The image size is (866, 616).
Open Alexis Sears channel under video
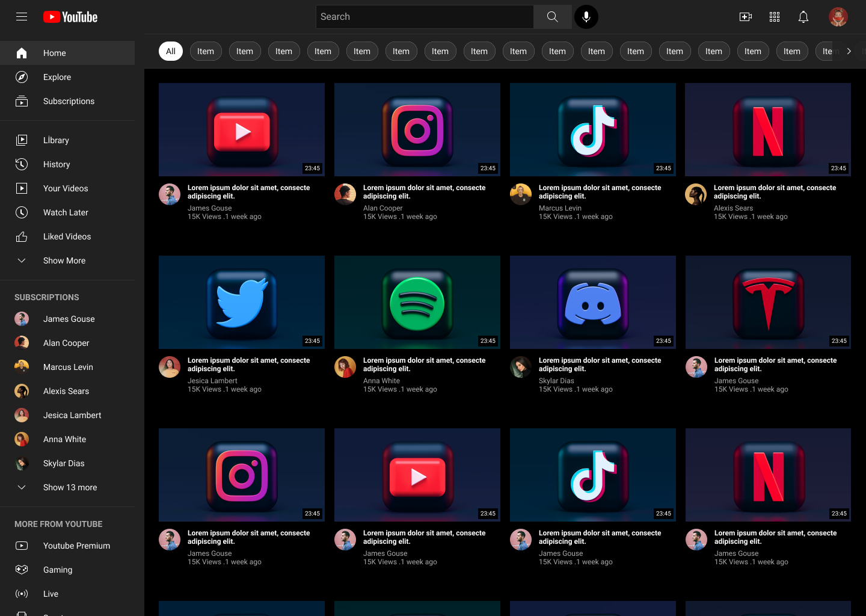pyautogui.click(x=733, y=208)
